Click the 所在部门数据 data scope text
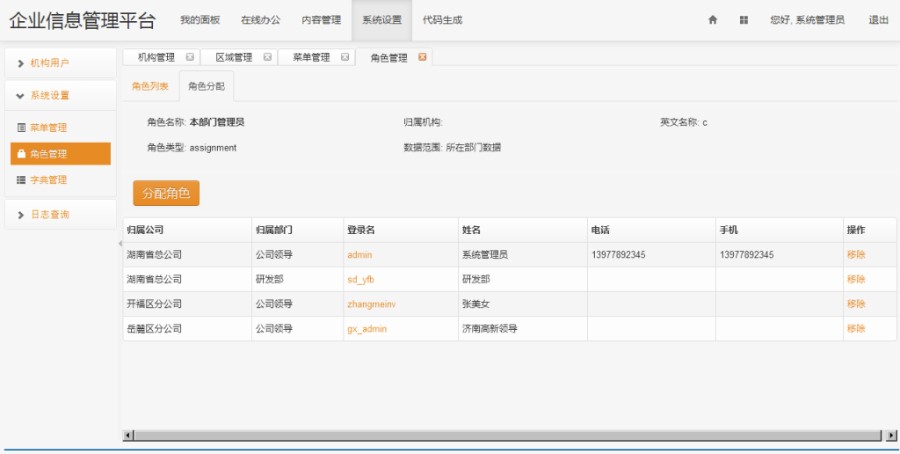The width and height of the screenshot is (900, 454). click(x=473, y=148)
